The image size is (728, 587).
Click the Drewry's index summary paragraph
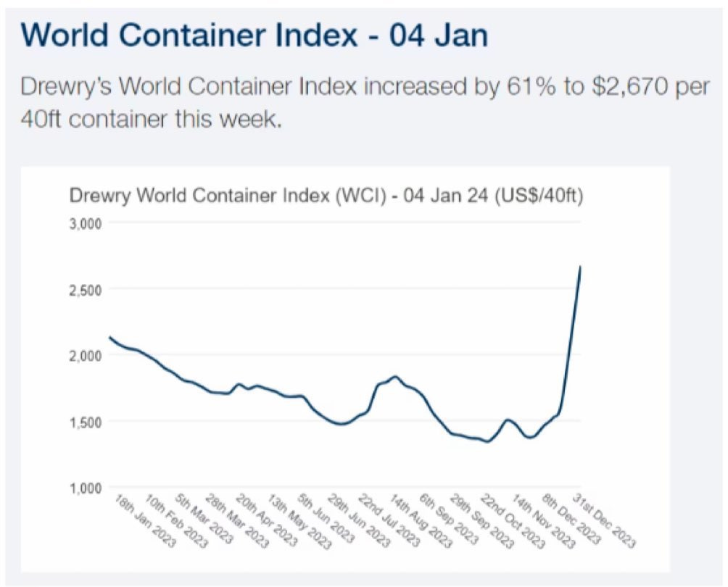coord(364,102)
